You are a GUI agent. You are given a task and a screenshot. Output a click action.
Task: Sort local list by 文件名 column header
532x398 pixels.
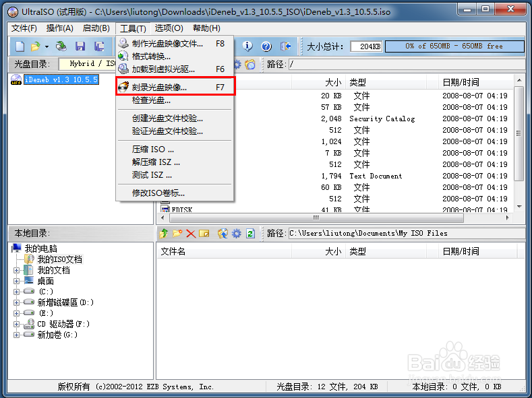point(224,251)
